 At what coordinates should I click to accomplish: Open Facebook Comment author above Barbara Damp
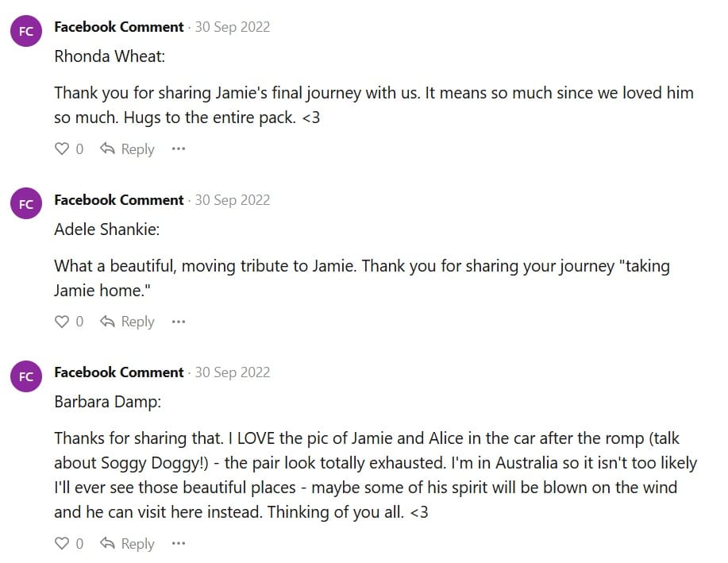coord(118,372)
